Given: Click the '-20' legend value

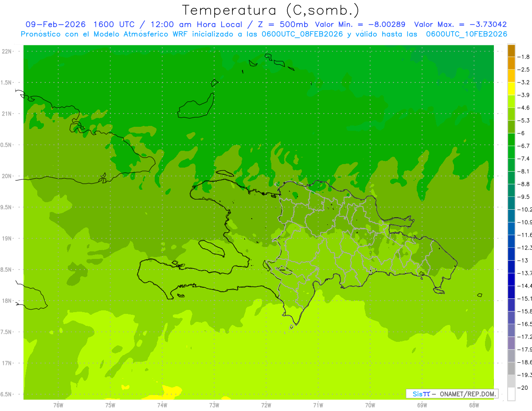Looking at the screenshot, I should [522, 388].
